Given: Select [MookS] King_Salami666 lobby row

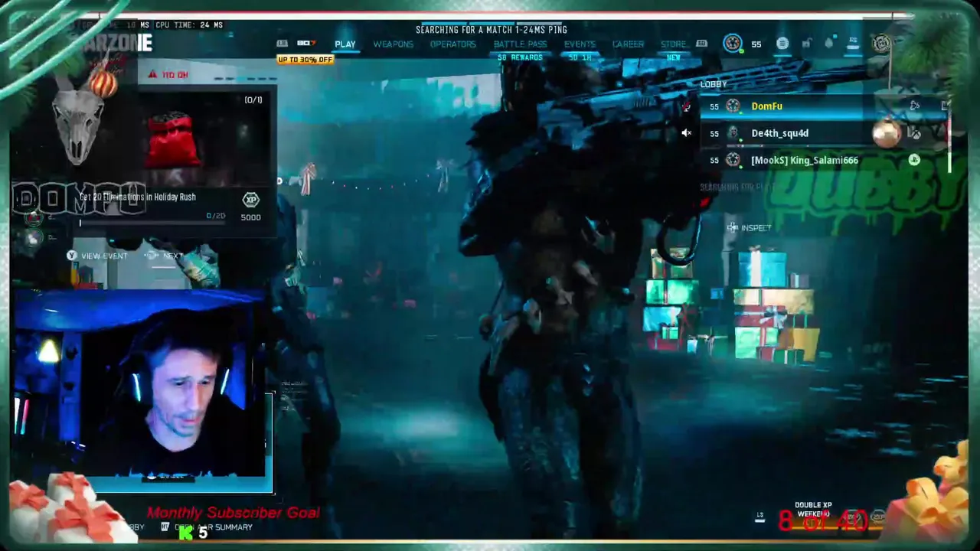Looking at the screenshot, I should click(x=825, y=160).
